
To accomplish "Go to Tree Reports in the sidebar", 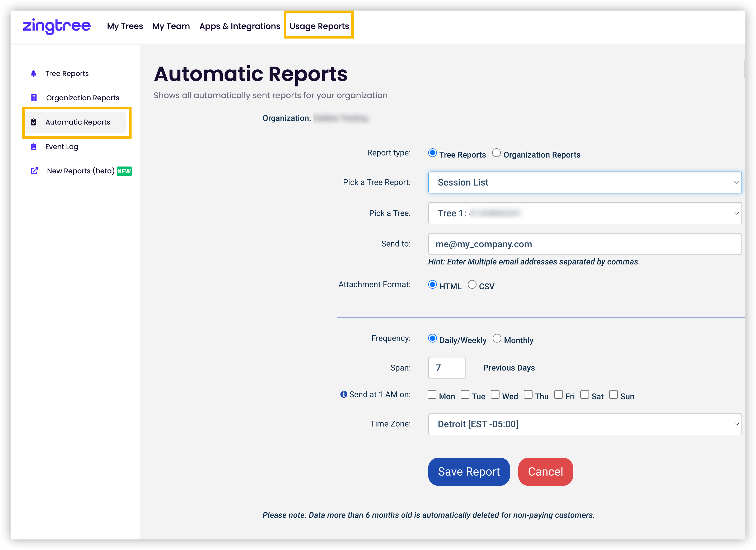I will (67, 74).
